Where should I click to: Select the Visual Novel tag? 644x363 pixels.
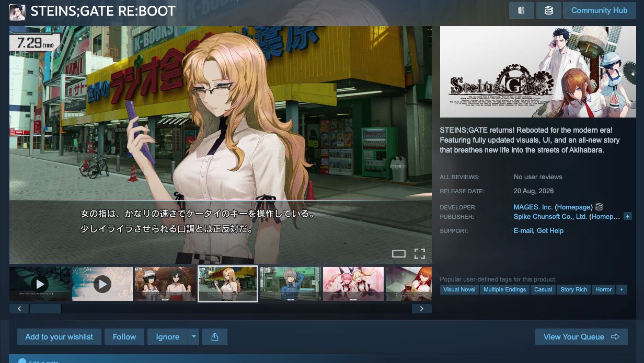pos(459,289)
